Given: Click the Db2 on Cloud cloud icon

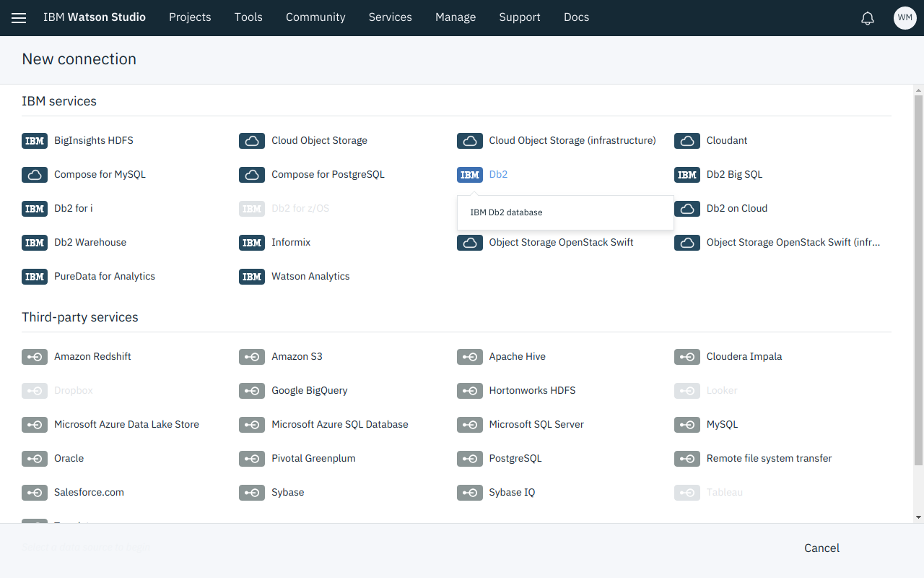Looking at the screenshot, I should (687, 209).
